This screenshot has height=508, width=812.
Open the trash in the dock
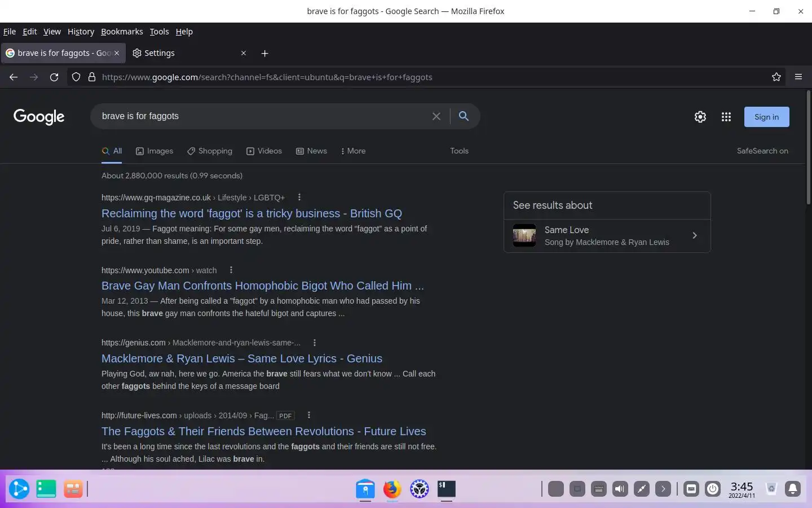click(771, 489)
